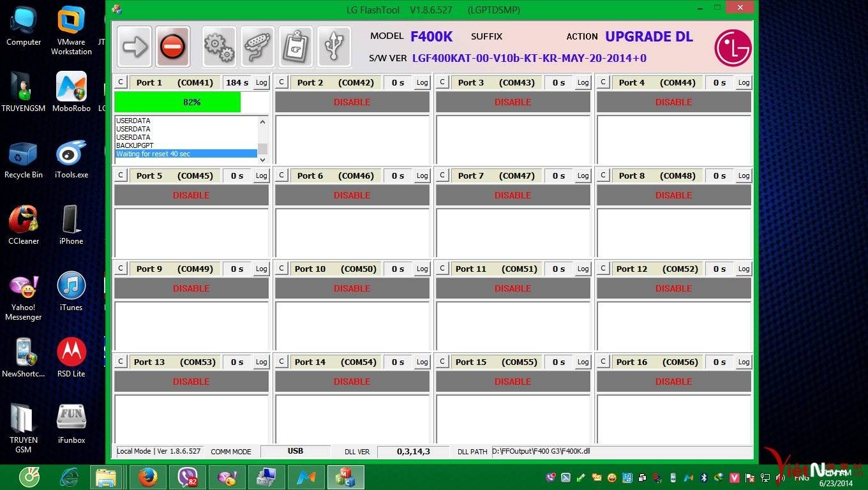Click the Port 3 (COM43) label

pyautogui.click(x=497, y=82)
